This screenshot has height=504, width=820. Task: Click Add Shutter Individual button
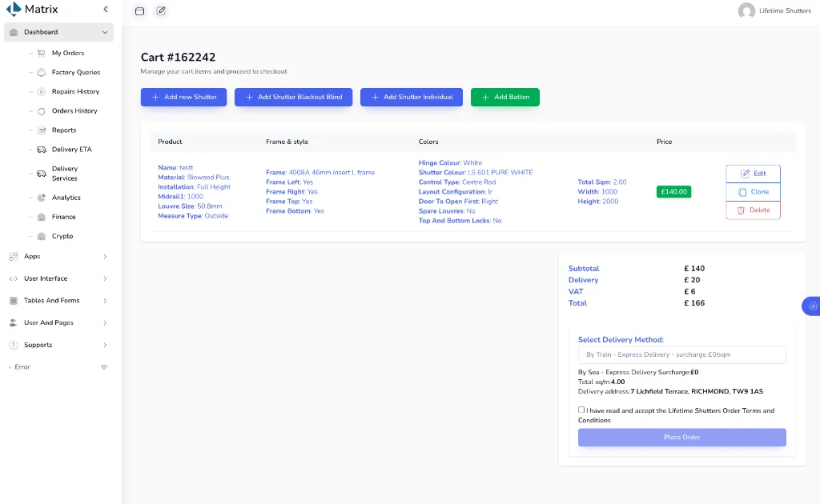click(x=412, y=97)
